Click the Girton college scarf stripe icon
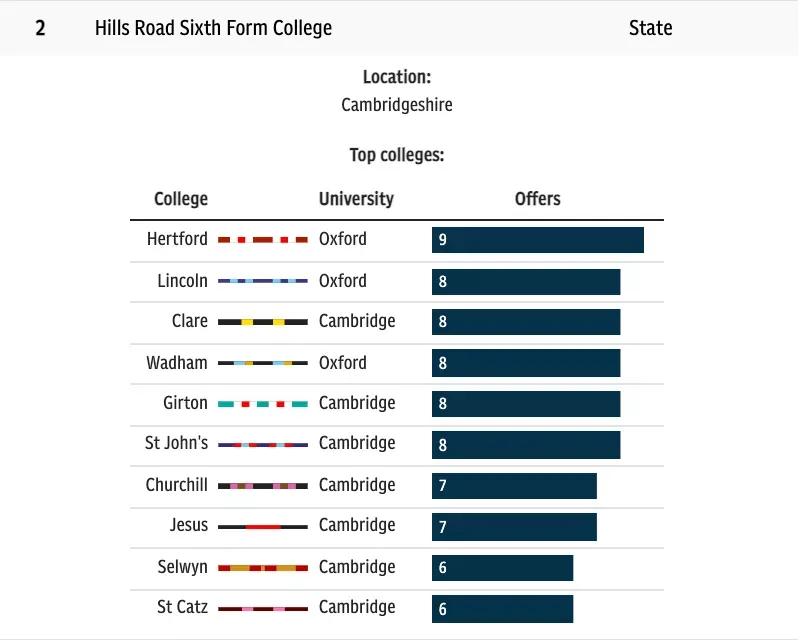The width and height of the screenshot is (800, 640). pyautogui.click(x=263, y=404)
